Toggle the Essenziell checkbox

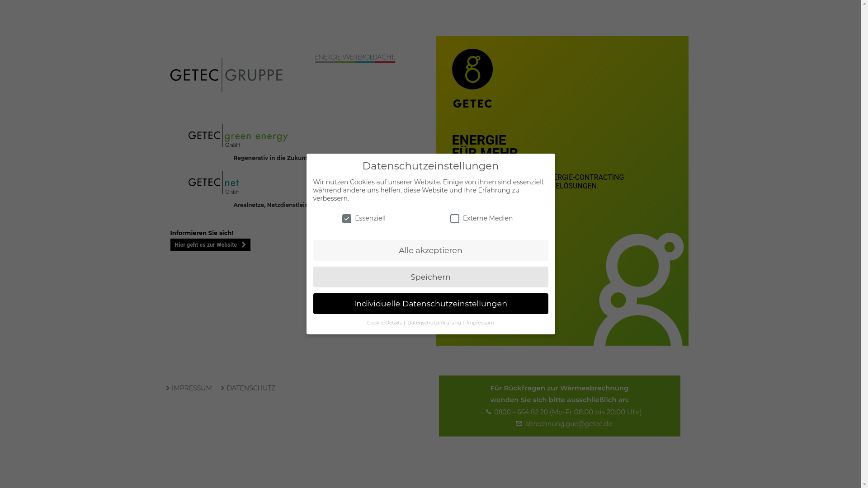coord(347,219)
